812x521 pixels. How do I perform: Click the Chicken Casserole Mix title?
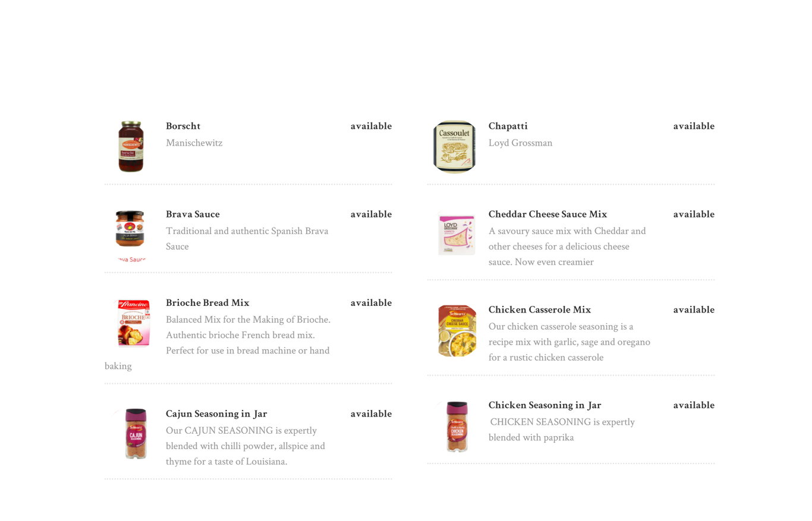click(x=540, y=310)
